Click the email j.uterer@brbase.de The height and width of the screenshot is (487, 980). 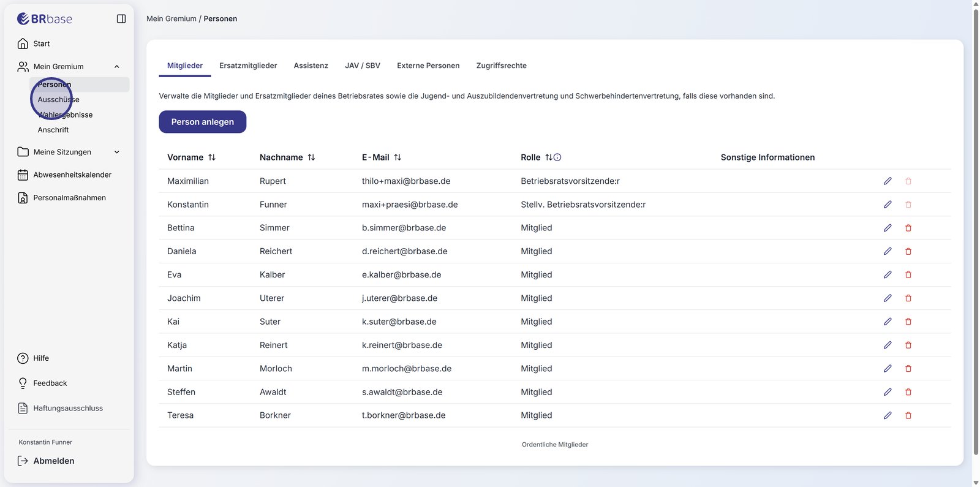click(400, 298)
